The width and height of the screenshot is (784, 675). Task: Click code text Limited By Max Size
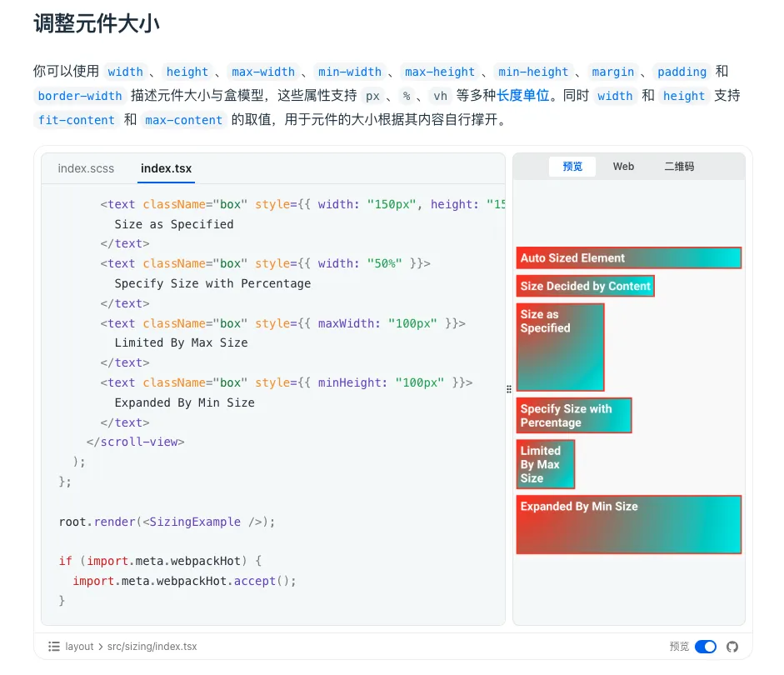[181, 342]
